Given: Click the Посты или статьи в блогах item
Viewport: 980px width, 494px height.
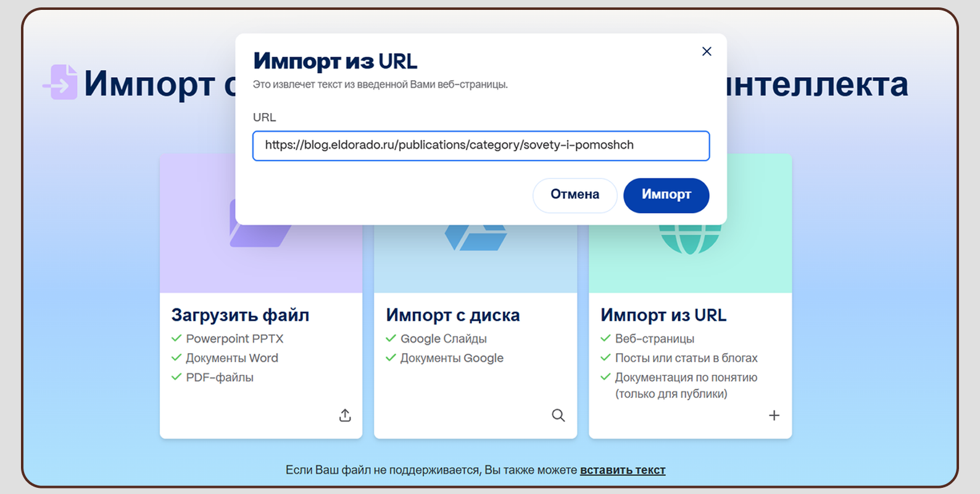Looking at the screenshot, I should pos(686,358).
